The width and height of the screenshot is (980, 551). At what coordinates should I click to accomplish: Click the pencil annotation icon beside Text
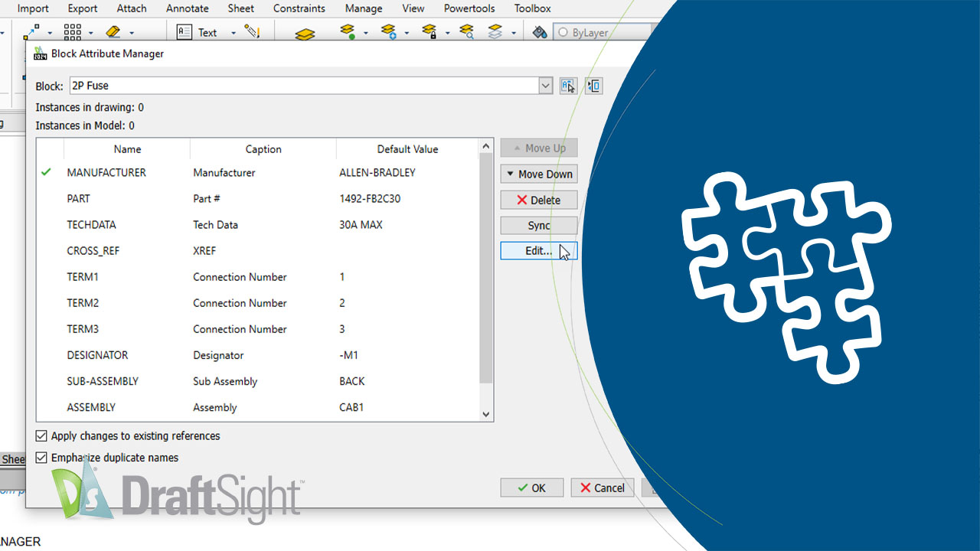pyautogui.click(x=252, y=32)
